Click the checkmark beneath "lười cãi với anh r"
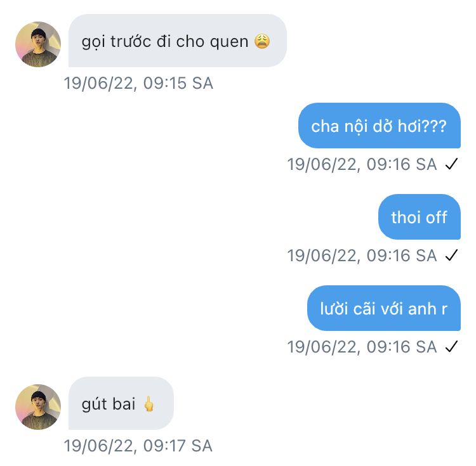476x466 pixels. (452, 347)
